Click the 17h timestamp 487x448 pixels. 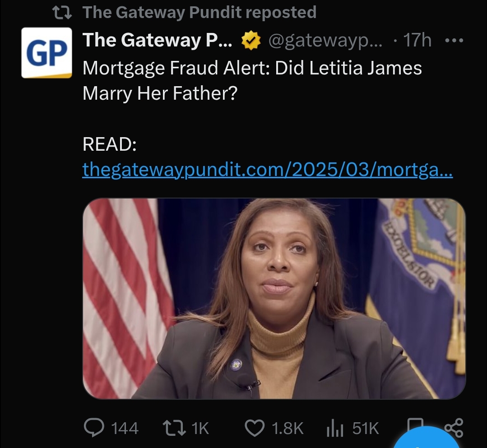point(417,41)
